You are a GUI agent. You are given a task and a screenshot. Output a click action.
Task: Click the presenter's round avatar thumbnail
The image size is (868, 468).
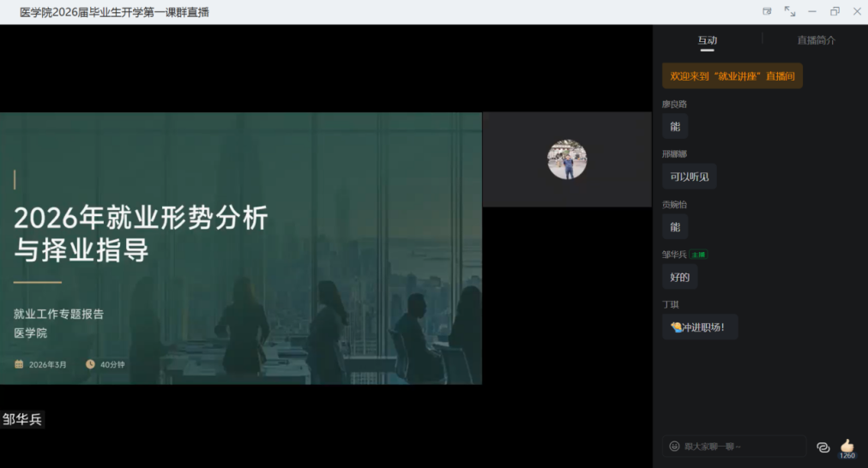pos(567,159)
